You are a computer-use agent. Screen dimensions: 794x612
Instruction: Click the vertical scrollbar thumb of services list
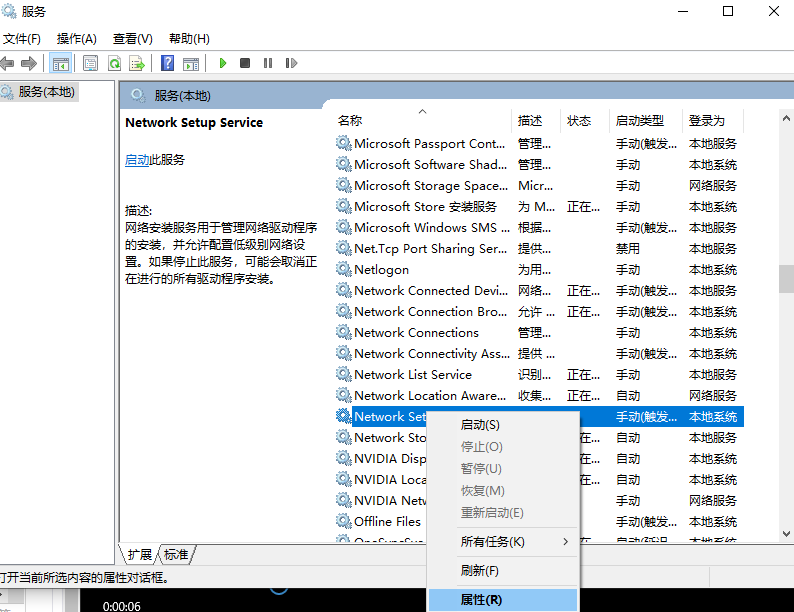pos(785,276)
